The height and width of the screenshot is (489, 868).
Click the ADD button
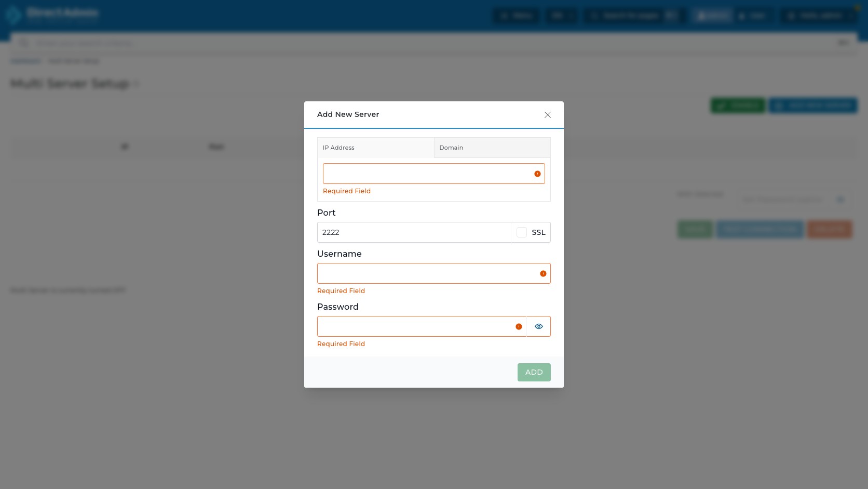pyautogui.click(x=534, y=372)
